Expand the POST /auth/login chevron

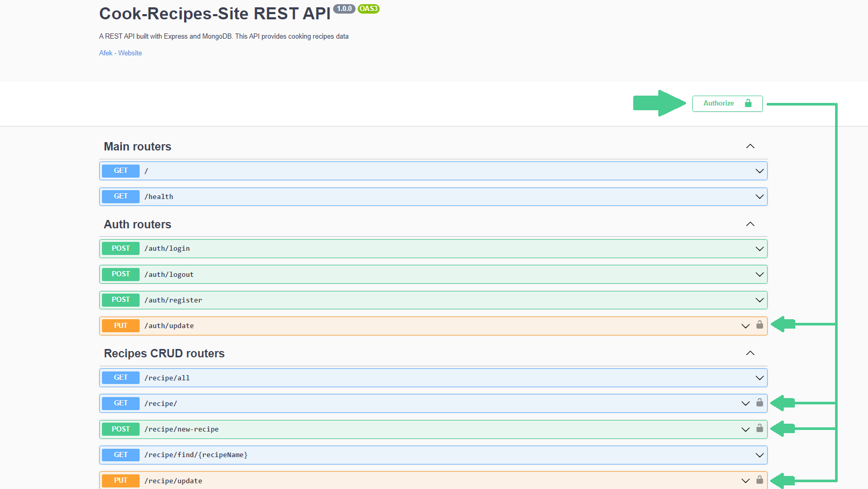click(760, 249)
